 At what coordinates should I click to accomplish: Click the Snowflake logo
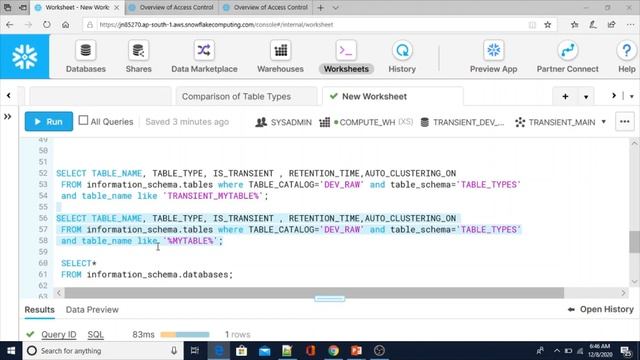coord(24,56)
